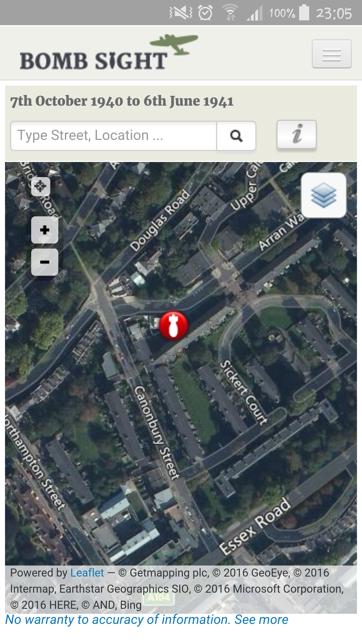Select the red bomb marker
The height and width of the screenshot is (644, 362).
173,325
